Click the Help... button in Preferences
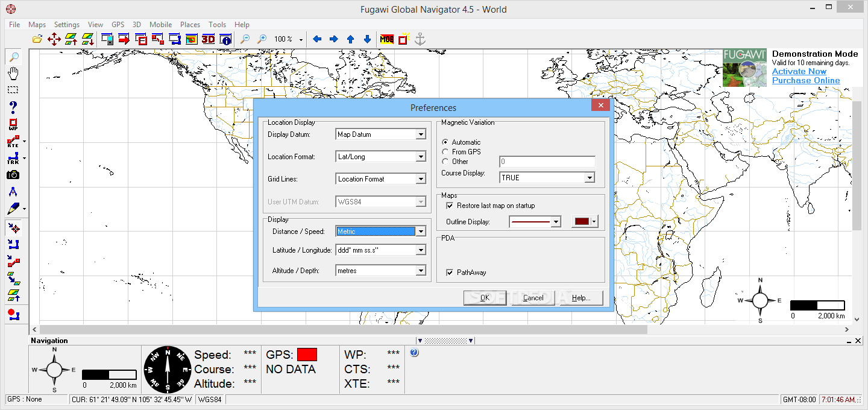The width and height of the screenshot is (868, 410). pos(581,298)
